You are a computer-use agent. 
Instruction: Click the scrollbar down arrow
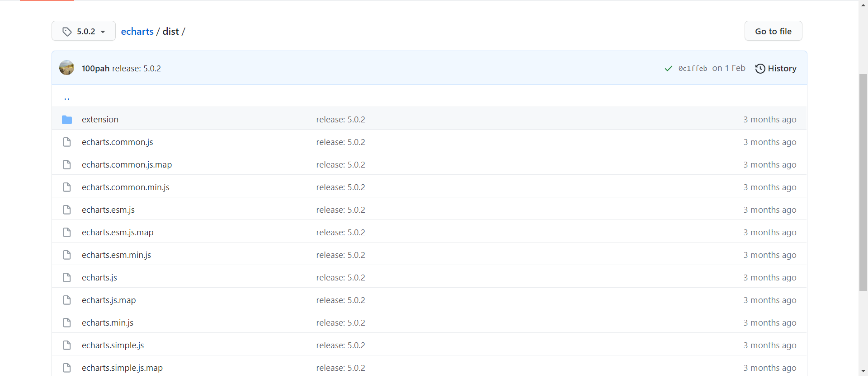(863, 372)
